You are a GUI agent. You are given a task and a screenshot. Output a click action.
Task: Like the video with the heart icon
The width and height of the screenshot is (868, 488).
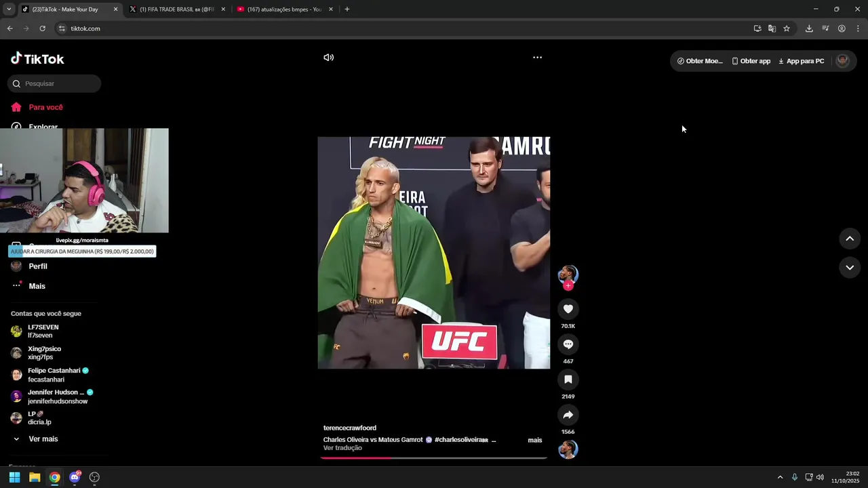tap(568, 309)
